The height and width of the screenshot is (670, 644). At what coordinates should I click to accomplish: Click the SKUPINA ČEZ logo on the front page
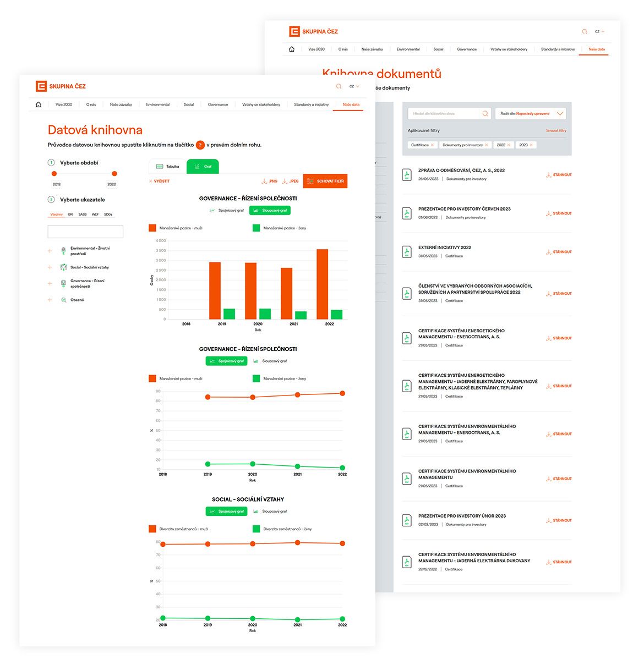point(61,86)
